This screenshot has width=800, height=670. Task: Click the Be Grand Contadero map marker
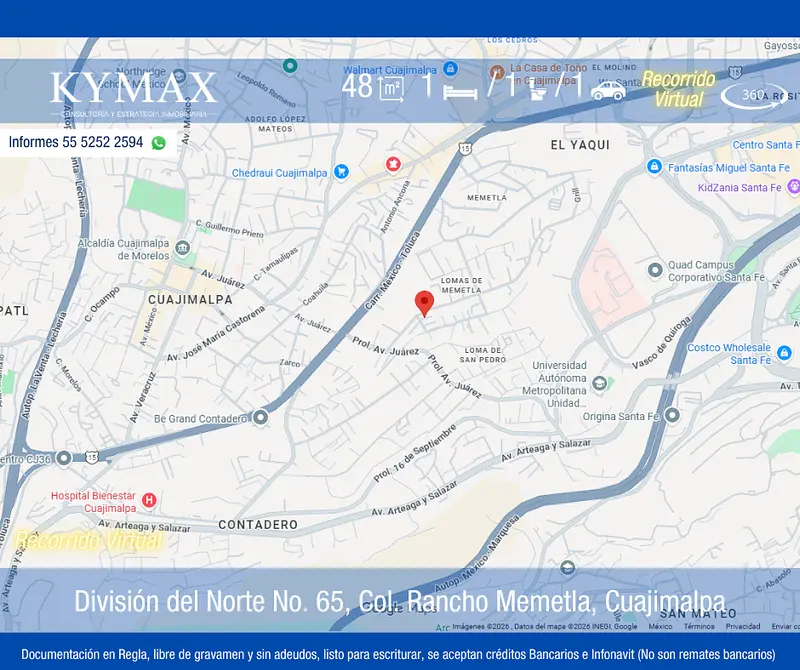pos(261,417)
